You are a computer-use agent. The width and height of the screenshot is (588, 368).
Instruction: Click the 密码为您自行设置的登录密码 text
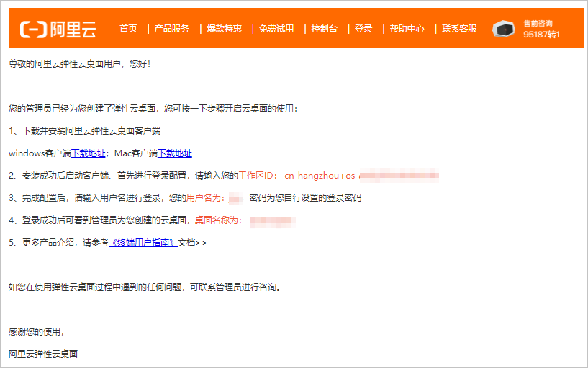click(305, 198)
